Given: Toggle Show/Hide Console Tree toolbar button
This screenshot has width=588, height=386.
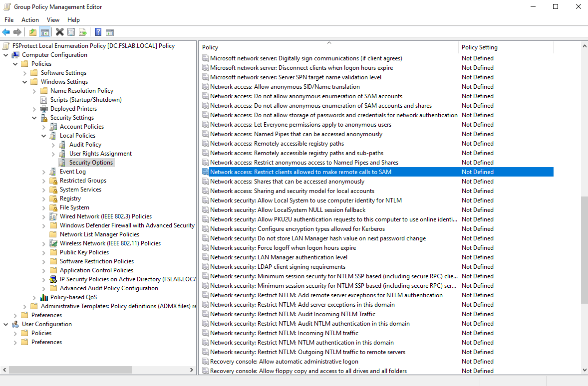Looking at the screenshot, I should 45,32.
